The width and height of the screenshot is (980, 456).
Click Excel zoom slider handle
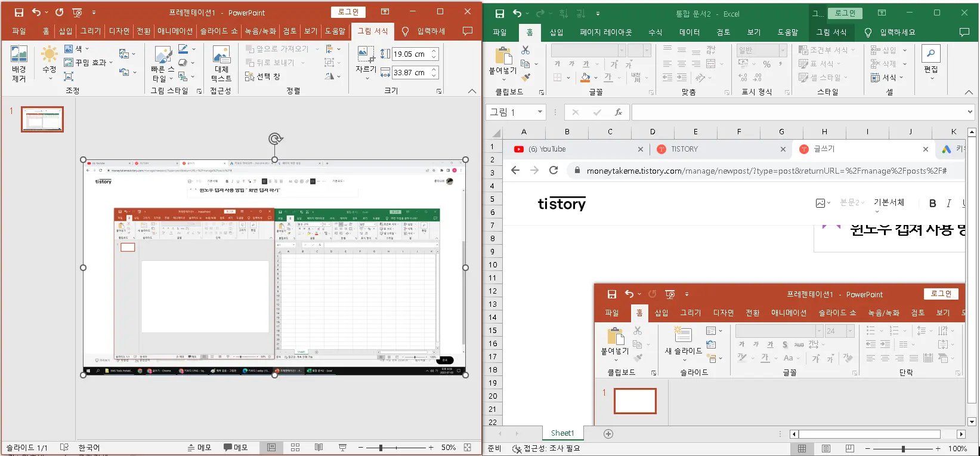(903, 449)
